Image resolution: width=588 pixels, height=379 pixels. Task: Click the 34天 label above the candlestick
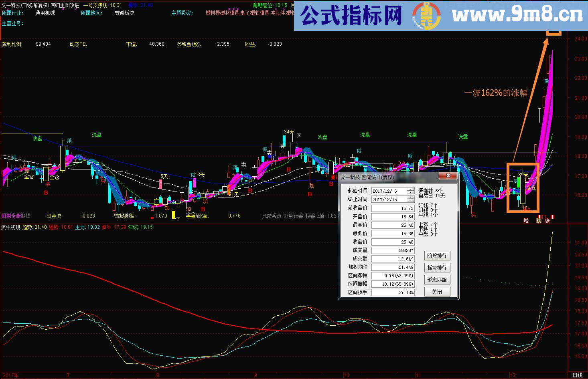(289, 132)
